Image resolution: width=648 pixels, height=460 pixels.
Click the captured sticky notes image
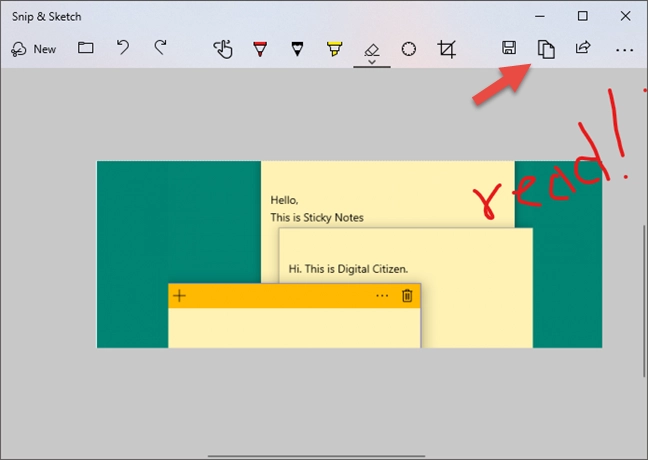coord(349,254)
